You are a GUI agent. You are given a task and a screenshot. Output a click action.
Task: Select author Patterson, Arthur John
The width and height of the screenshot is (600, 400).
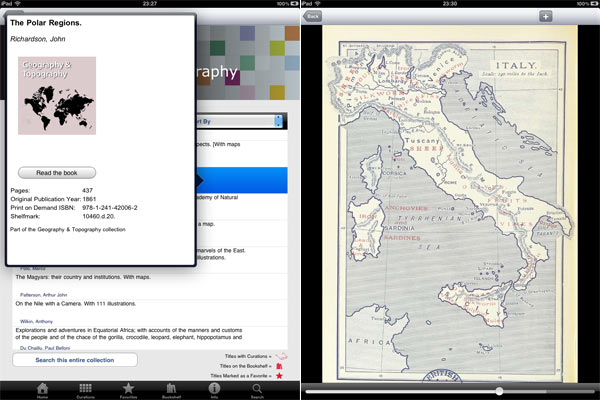point(44,295)
